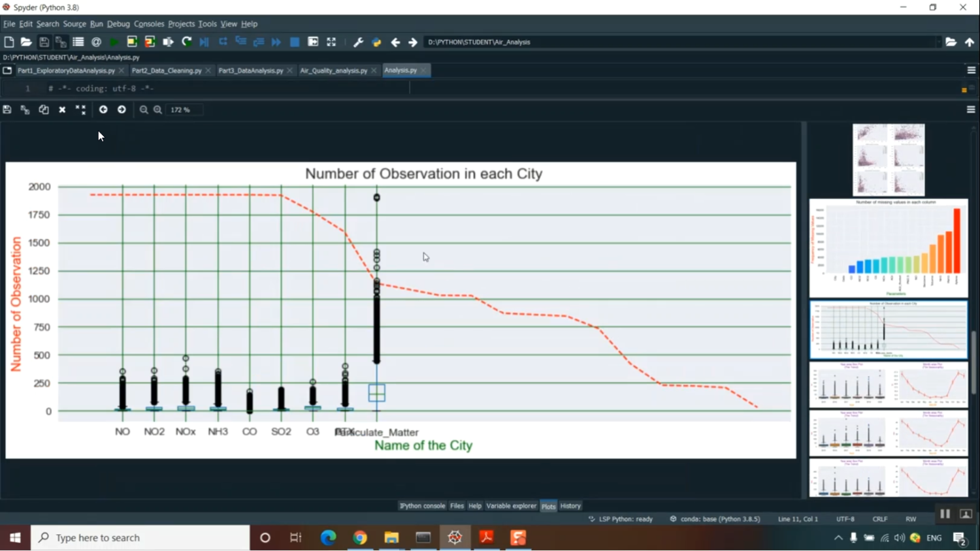Click the Maximize current pane icon
Image resolution: width=980 pixels, height=551 pixels.
(x=331, y=42)
